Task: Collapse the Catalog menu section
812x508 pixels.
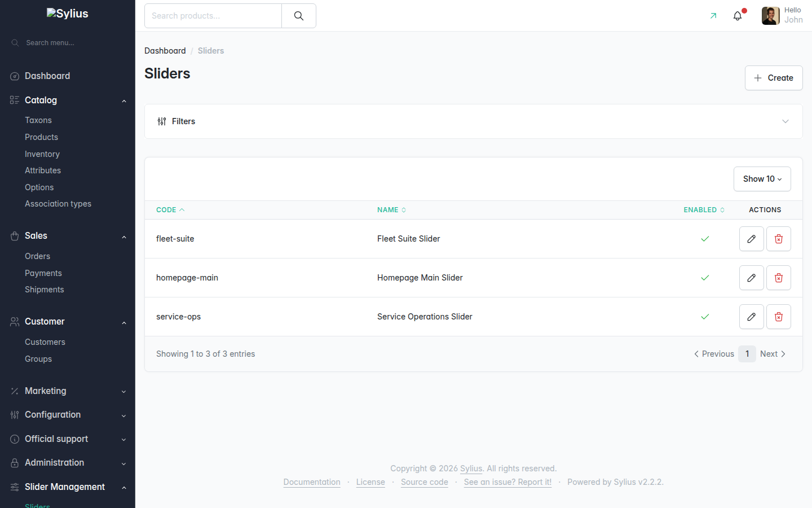Action: [x=124, y=100]
